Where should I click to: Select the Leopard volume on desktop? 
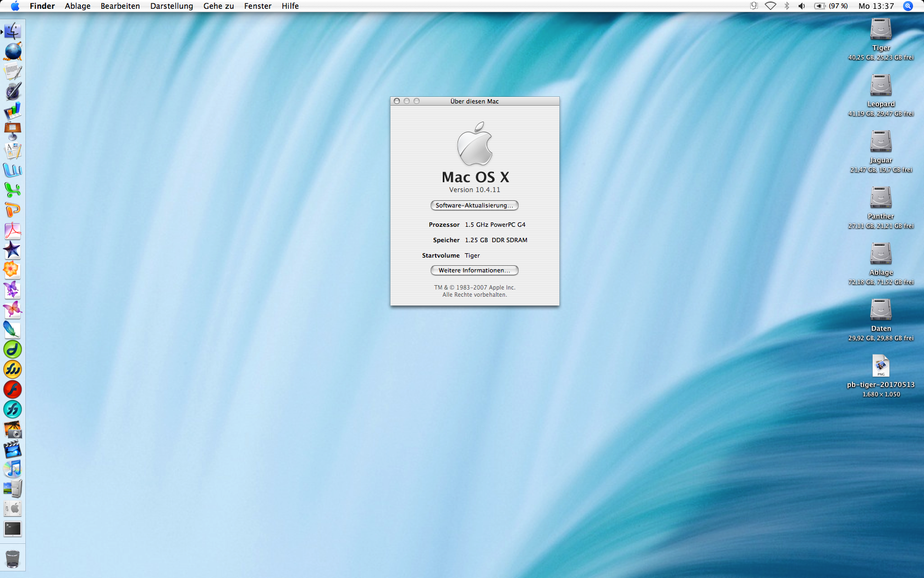pos(881,85)
